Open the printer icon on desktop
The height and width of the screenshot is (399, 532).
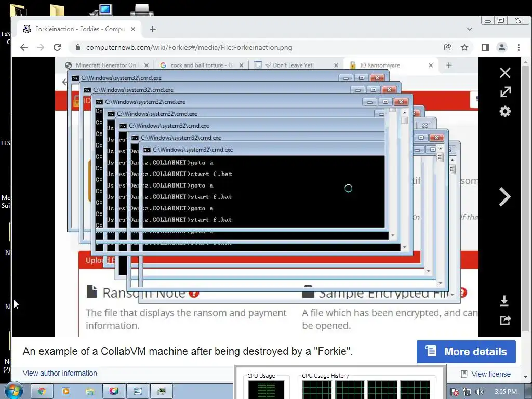[142, 9]
